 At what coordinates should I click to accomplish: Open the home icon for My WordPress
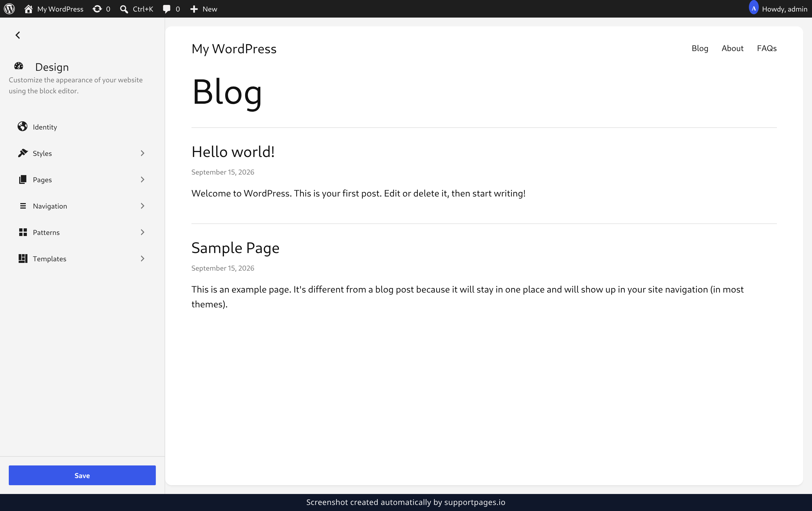(28, 9)
